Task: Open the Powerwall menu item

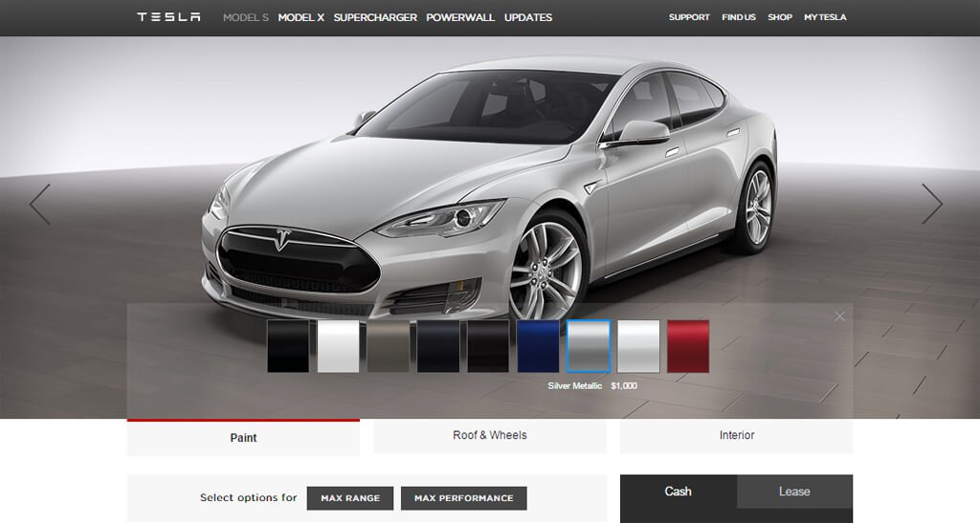Action: tap(460, 17)
